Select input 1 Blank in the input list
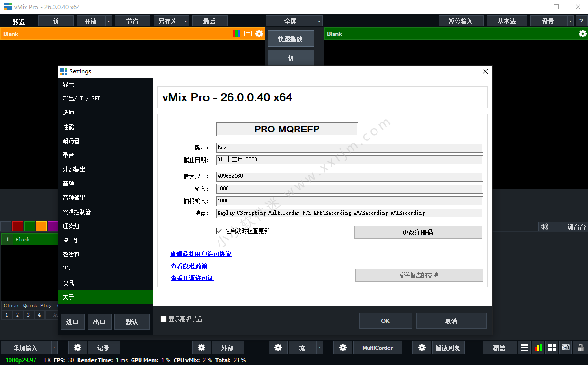588x365 pixels. [x=29, y=239]
